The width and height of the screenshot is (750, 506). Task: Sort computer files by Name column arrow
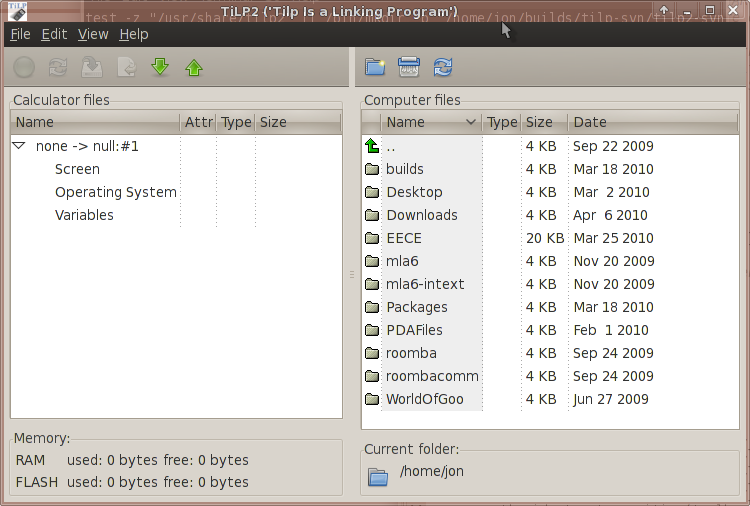coord(471,122)
